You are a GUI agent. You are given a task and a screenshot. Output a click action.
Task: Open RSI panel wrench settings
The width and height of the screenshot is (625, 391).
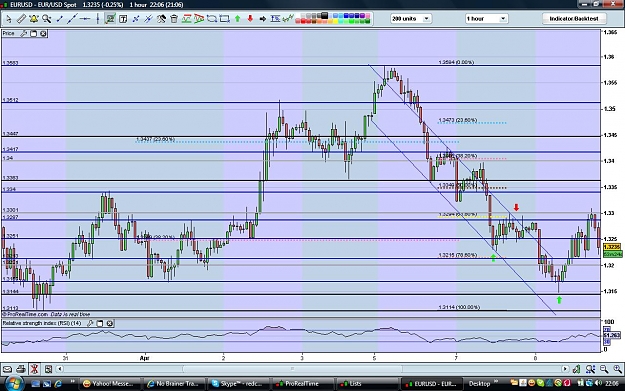pos(90,323)
